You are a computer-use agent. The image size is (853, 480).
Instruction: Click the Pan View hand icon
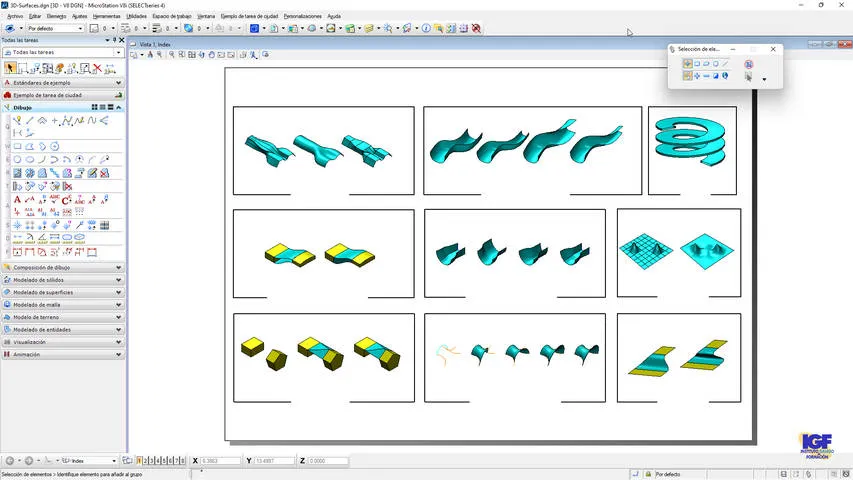click(x=212, y=54)
